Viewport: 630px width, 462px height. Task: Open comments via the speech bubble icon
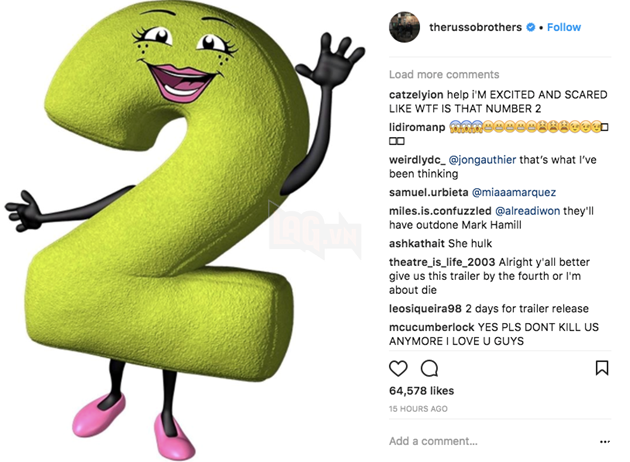pyautogui.click(x=429, y=368)
